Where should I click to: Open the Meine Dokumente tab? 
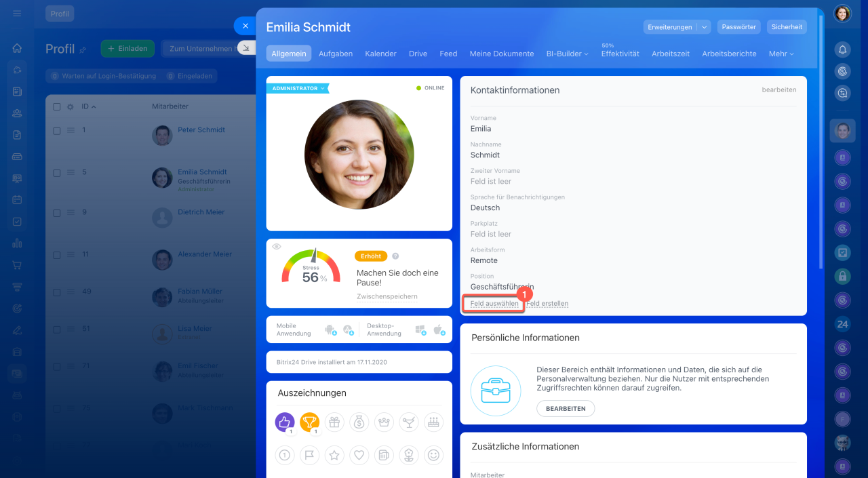[502, 54]
